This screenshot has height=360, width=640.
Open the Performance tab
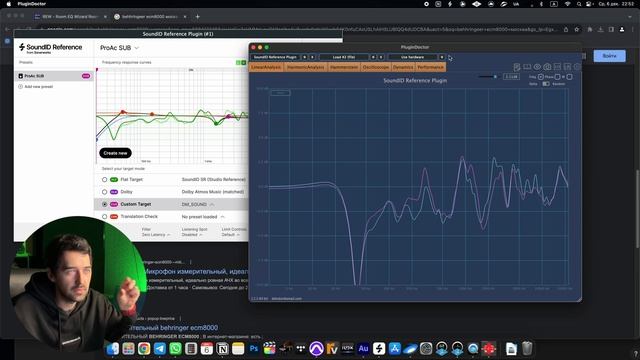click(x=430, y=67)
